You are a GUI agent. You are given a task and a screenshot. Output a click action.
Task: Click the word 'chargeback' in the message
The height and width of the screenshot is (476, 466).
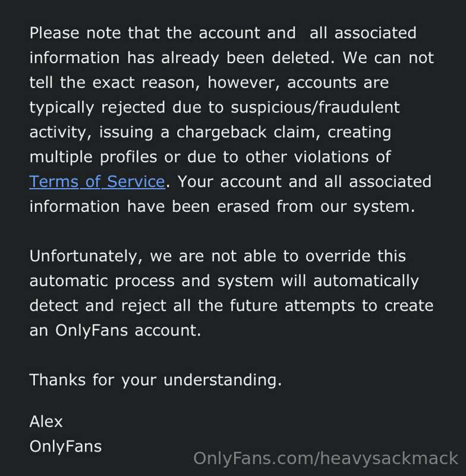221,132
